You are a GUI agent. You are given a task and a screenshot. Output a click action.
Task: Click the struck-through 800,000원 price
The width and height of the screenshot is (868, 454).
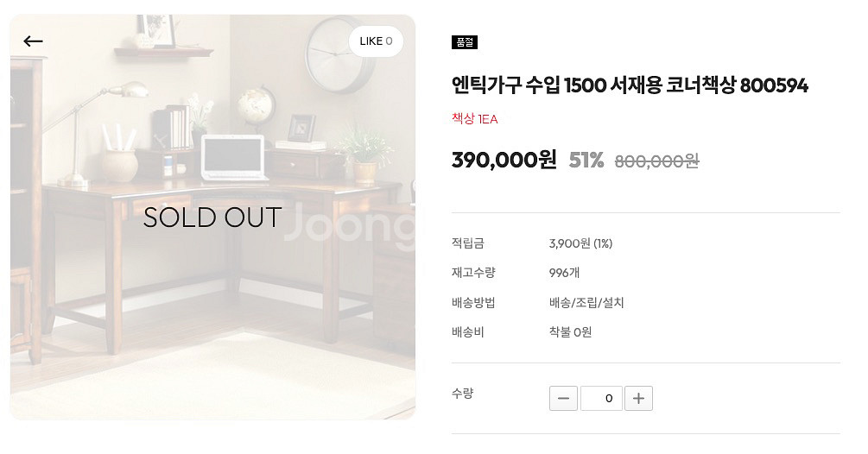coord(657,161)
